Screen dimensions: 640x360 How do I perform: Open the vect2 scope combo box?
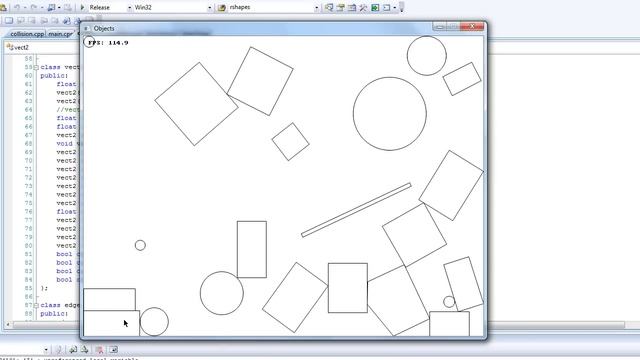click(x=42, y=47)
